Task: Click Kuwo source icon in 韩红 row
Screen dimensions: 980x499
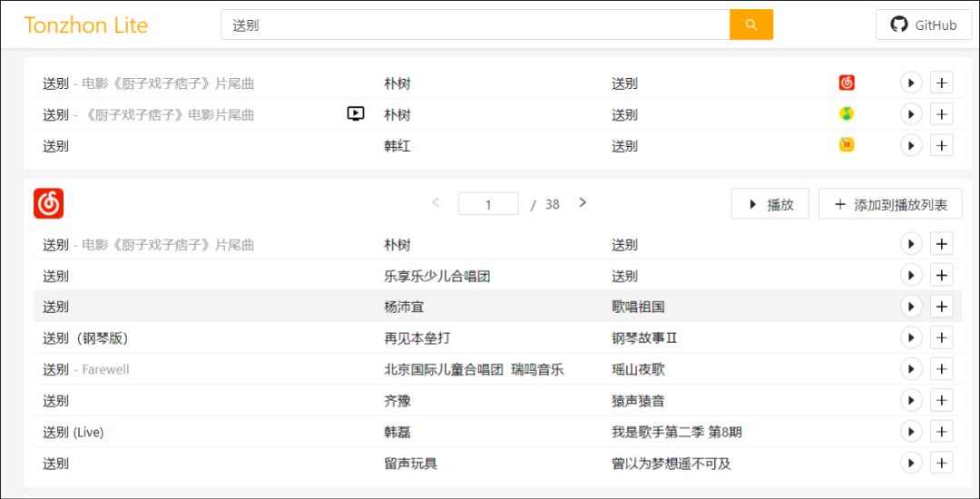Action: [847, 145]
